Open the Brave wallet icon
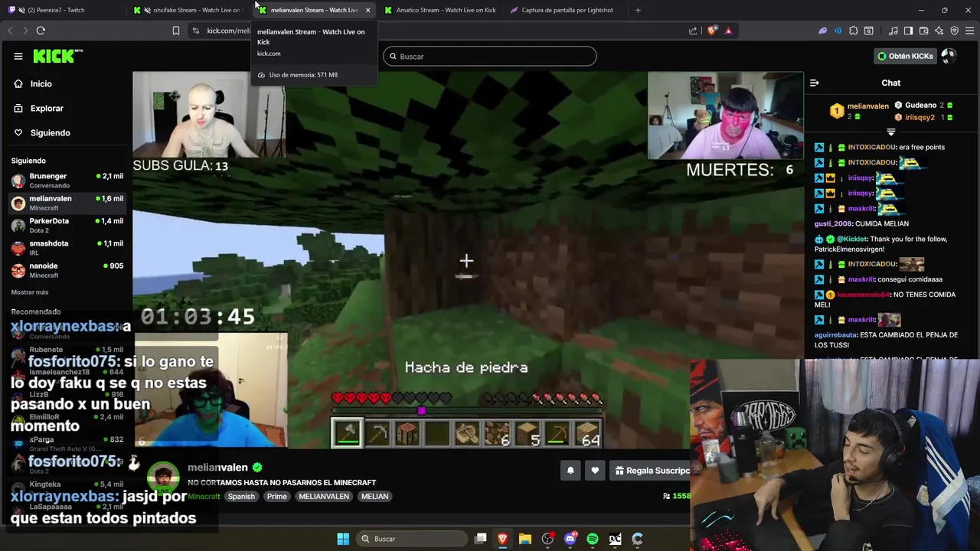This screenshot has width=980, height=551. (924, 31)
